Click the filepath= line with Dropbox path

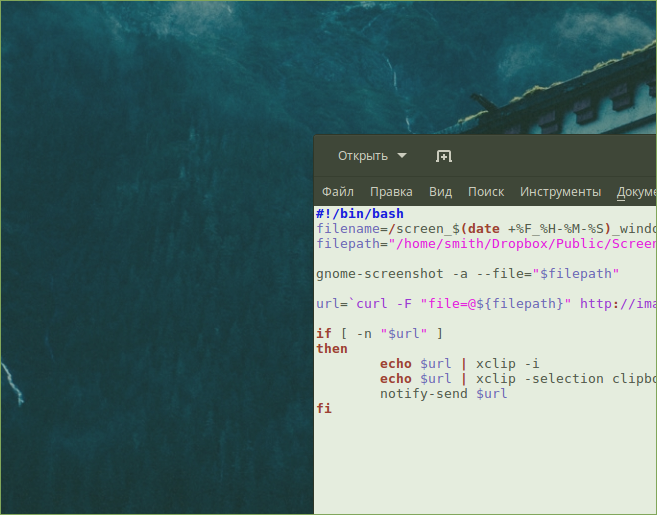[486, 244]
